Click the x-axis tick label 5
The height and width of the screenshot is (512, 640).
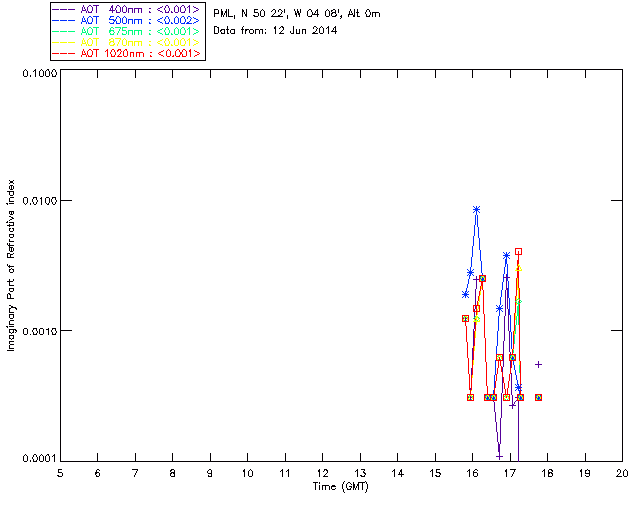60,473
